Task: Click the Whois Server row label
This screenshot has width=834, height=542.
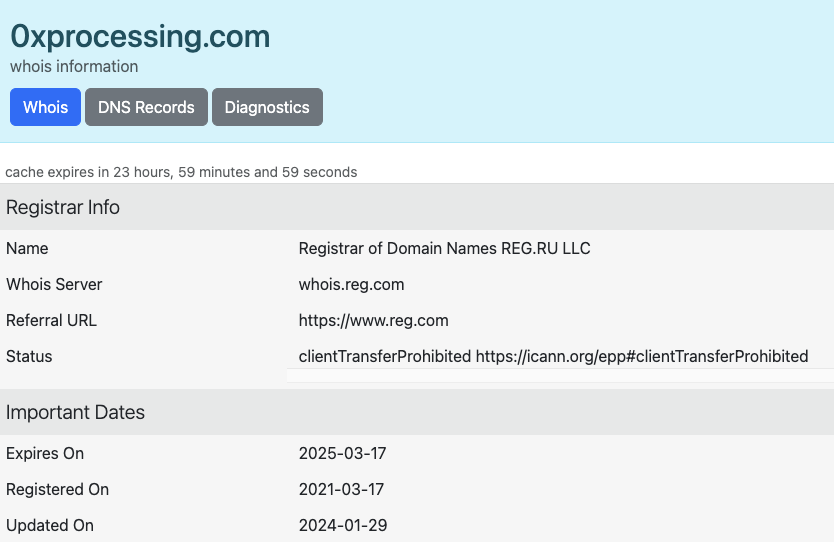Action: [x=54, y=284]
